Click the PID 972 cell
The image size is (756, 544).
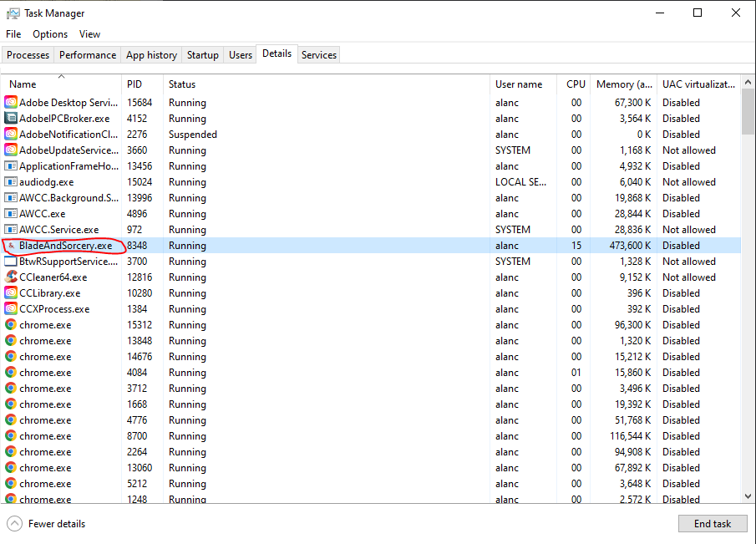coord(134,230)
